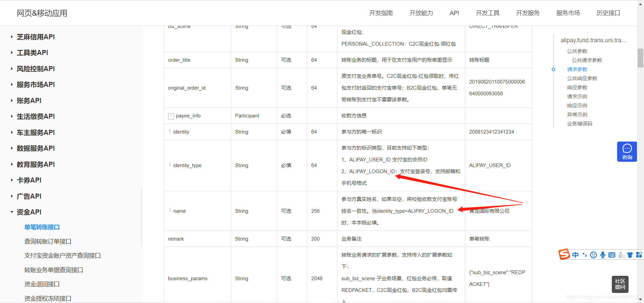Start voice input microphone on Sogou bar
This screenshot has height=303, width=644.
[603, 255]
